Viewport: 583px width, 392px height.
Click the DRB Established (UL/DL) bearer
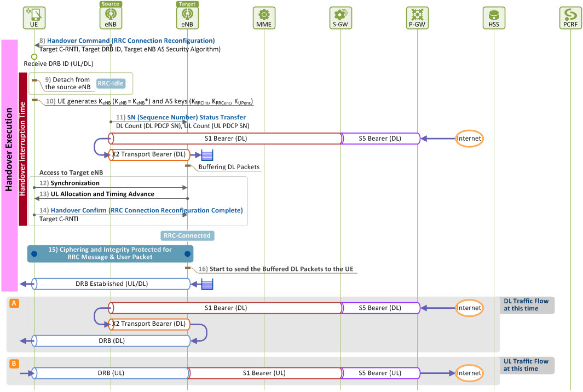112,284
